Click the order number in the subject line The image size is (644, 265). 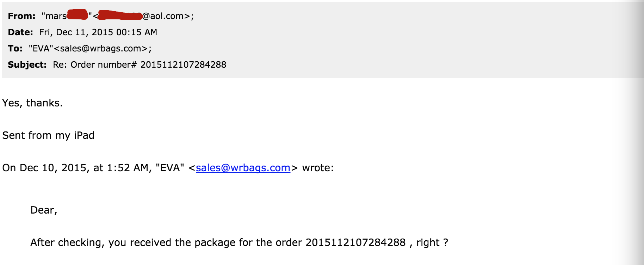[183, 65]
